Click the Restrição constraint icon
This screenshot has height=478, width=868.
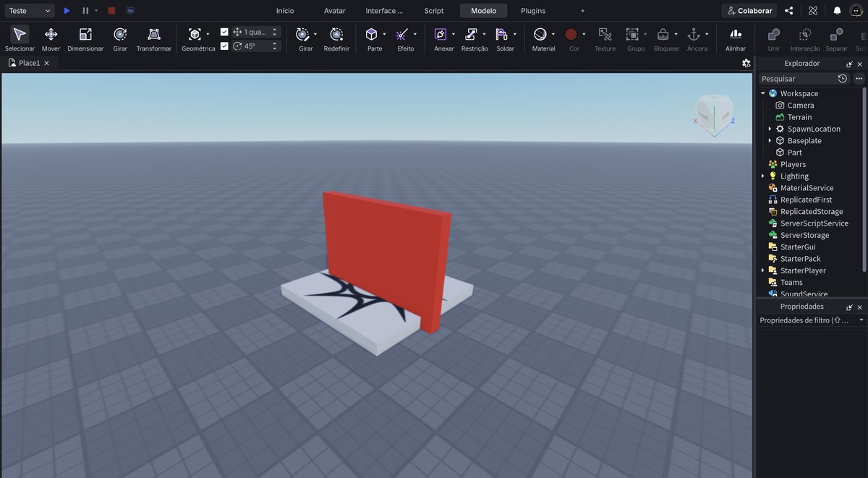(x=471, y=35)
